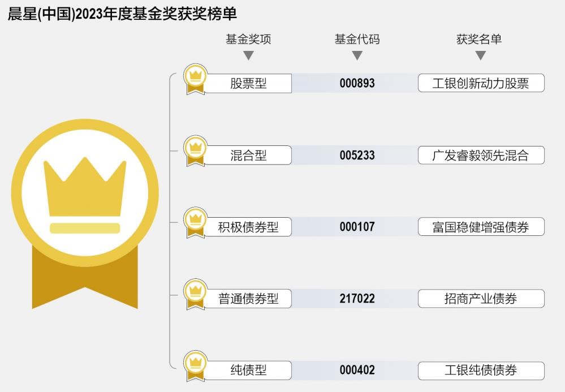Select the 基金奖项 column header
The image size is (565, 392).
(248, 39)
